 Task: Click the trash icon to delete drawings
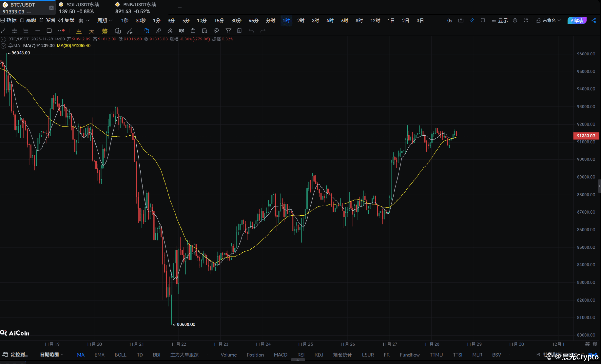coord(239,31)
